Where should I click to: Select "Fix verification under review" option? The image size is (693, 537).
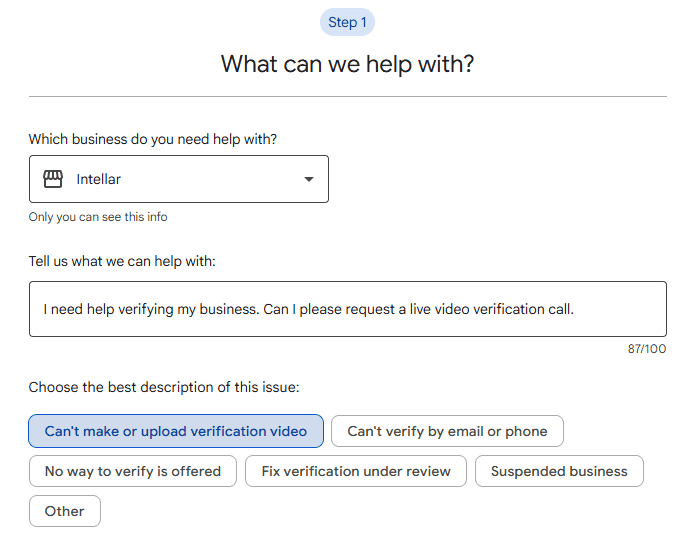(x=356, y=471)
